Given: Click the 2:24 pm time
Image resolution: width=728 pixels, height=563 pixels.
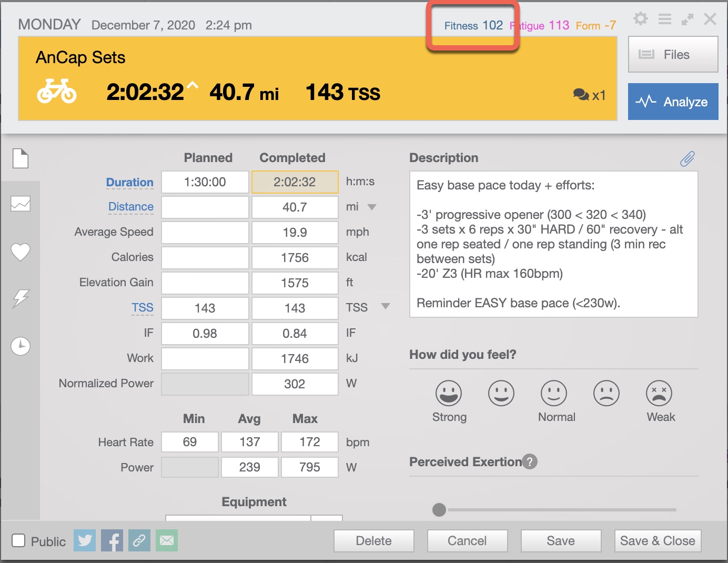Looking at the screenshot, I should pos(229,25).
